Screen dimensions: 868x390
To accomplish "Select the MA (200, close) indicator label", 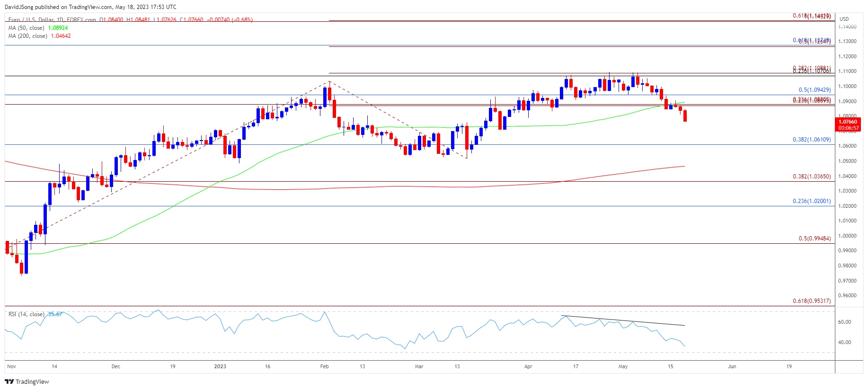I will 28,36.
